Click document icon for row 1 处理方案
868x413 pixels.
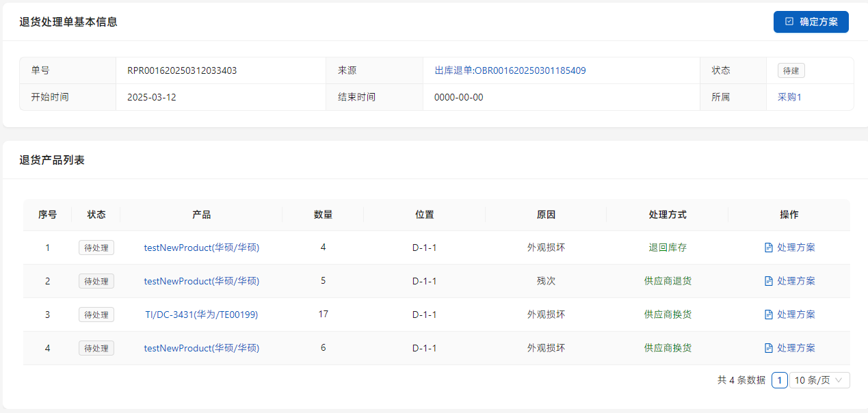768,248
